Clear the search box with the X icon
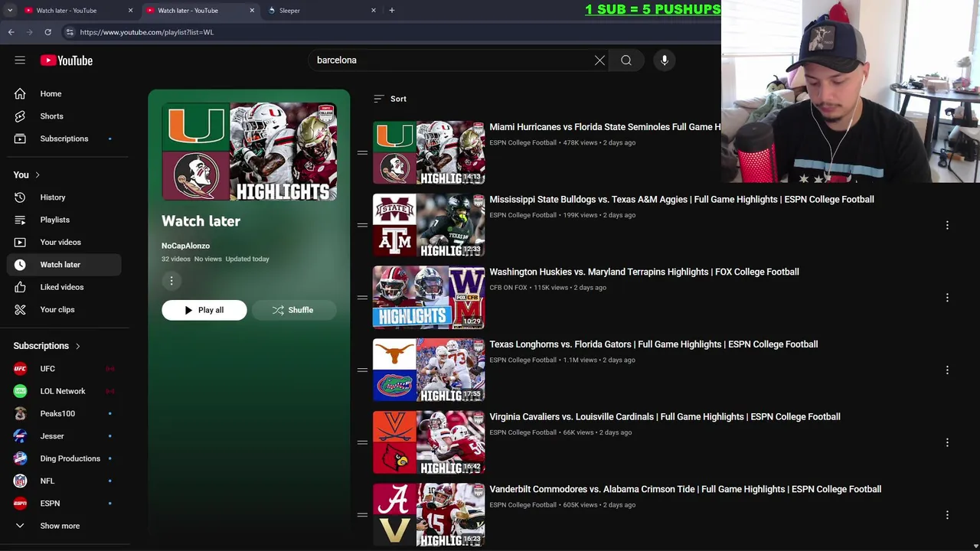 599,60
